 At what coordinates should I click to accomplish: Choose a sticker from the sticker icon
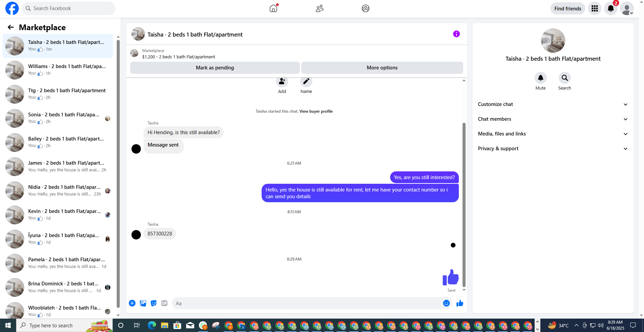(154, 303)
